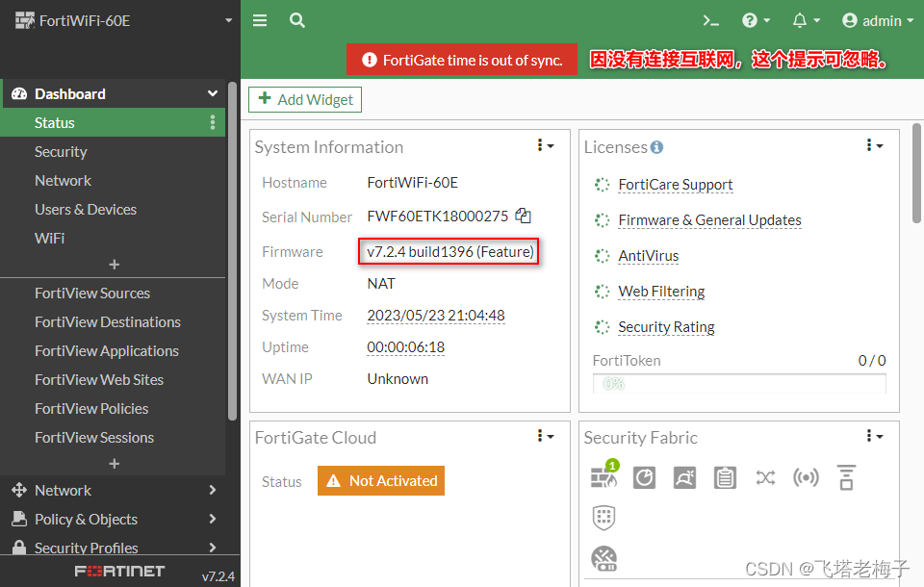Open the help question-mark menu
This screenshot has width=924, height=587.
point(756,20)
